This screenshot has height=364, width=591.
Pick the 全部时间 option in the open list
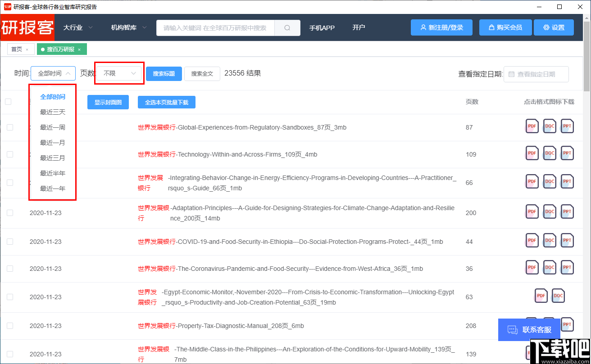tap(53, 97)
